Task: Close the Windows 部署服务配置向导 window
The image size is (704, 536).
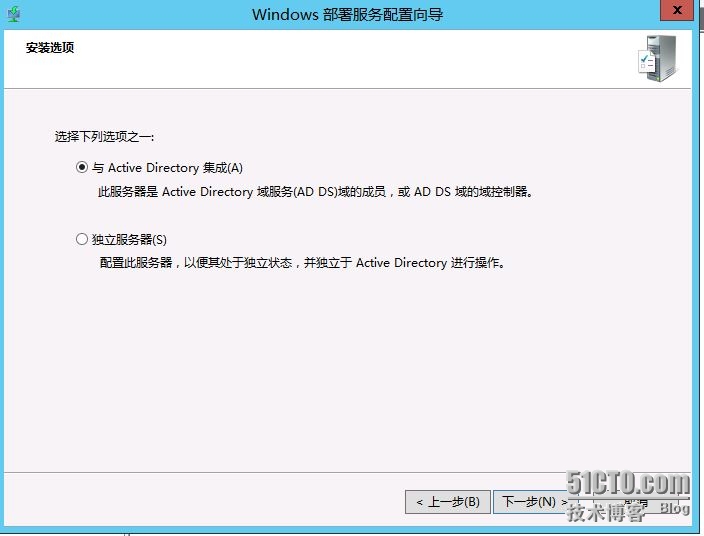Action: tap(677, 10)
